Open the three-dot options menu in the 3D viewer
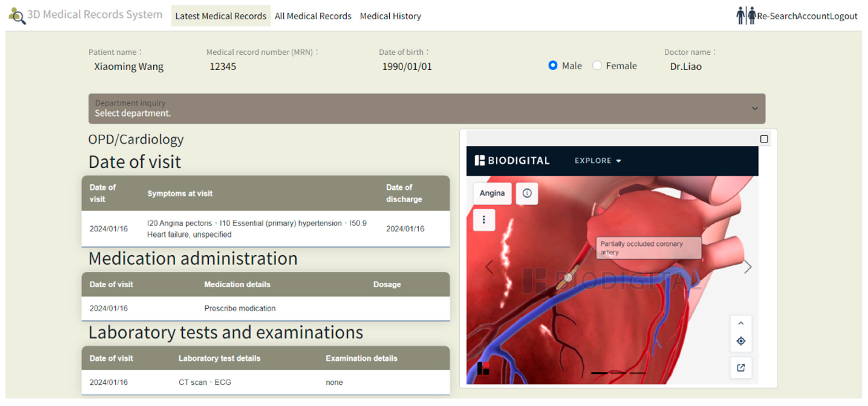Screen dimensions: 868x406 (484, 219)
